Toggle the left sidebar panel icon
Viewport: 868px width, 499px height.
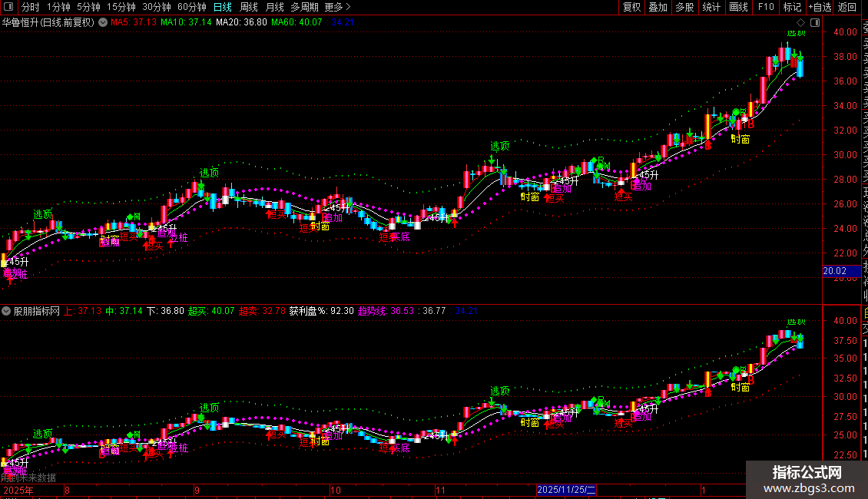coord(9,7)
